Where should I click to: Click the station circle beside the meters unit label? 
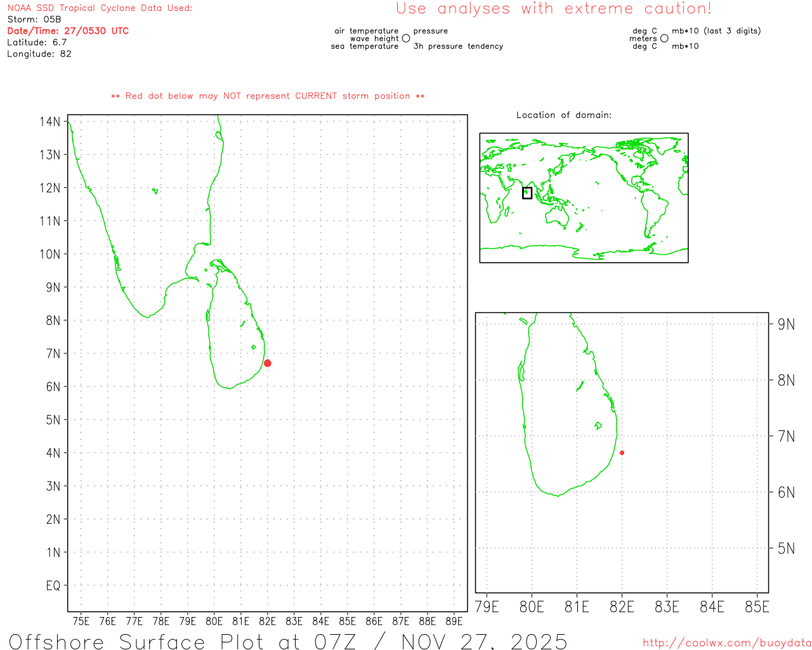point(664,39)
